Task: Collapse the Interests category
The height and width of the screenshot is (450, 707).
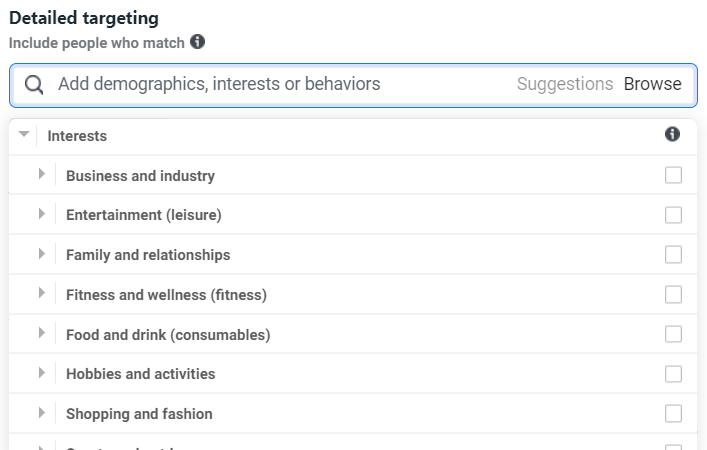Action: tap(24, 134)
